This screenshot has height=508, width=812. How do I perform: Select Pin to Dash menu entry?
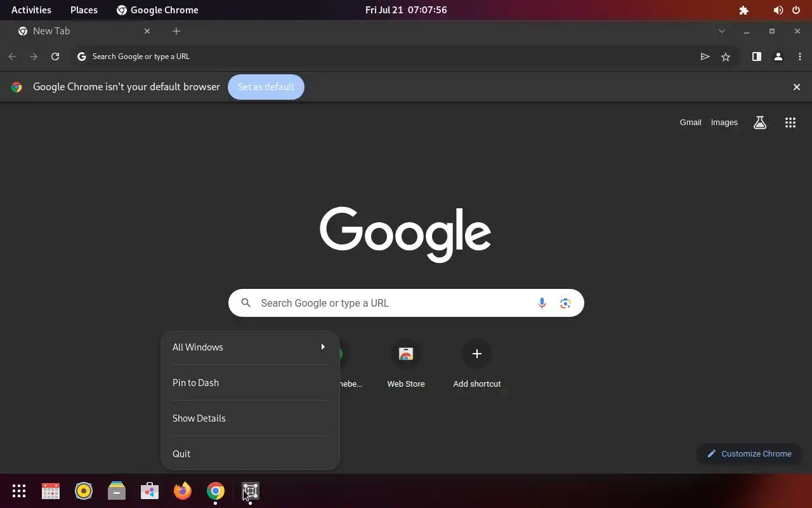[x=250, y=383]
